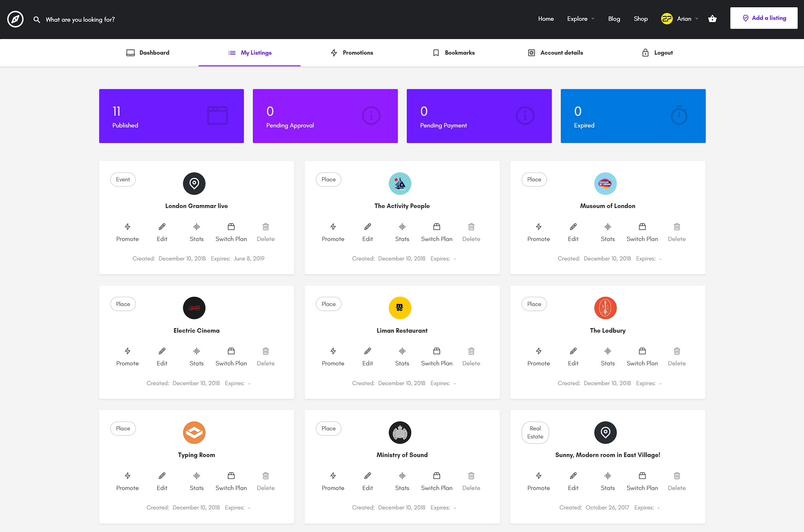Go to the Account details tab
804x532 pixels.
click(x=555, y=53)
